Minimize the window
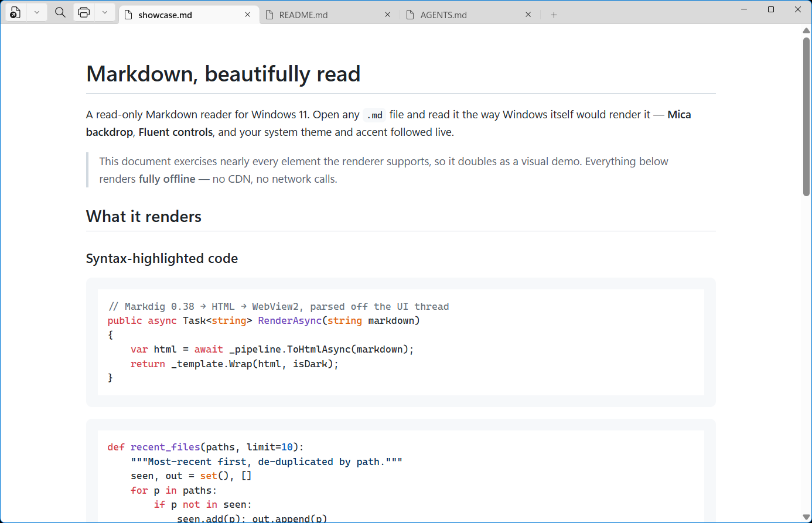Screen dimensions: 812x523 (744, 9)
